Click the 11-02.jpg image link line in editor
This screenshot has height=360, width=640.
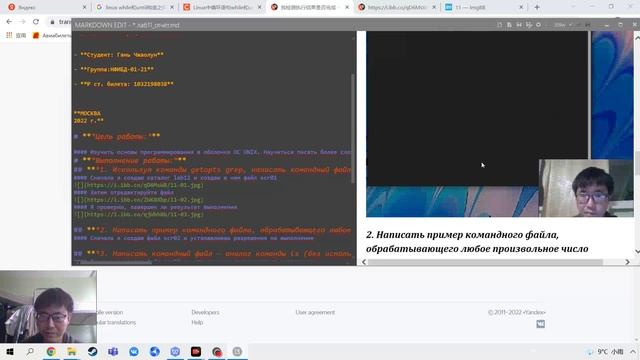tap(138, 200)
